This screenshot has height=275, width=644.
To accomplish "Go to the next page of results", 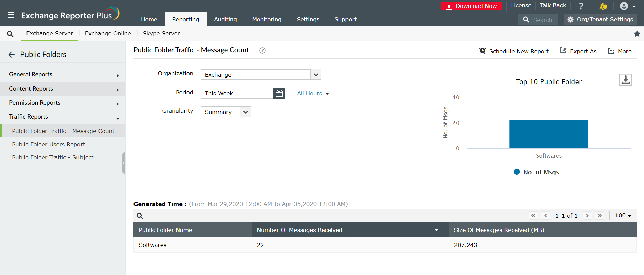I will pos(587,216).
